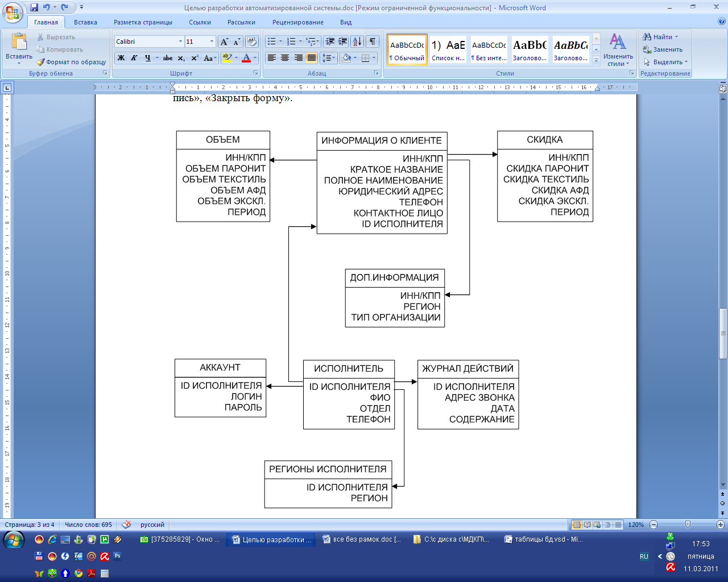Open font size 11 dropdown
728x582 pixels.
212,41
